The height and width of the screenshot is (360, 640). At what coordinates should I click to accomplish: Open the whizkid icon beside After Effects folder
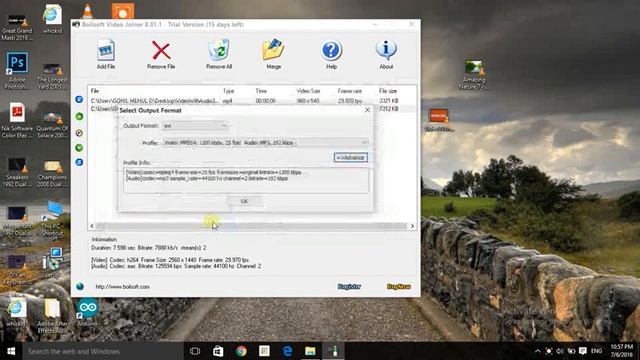click(x=16, y=308)
